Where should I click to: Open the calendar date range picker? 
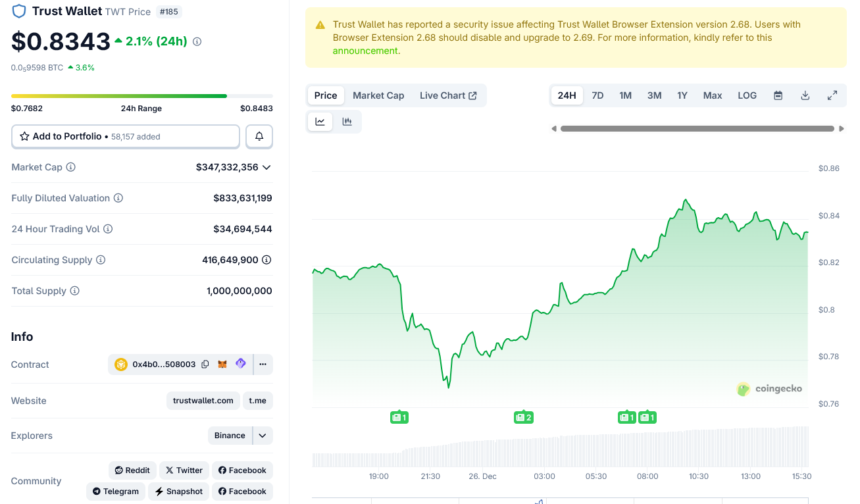click(778, 95)
